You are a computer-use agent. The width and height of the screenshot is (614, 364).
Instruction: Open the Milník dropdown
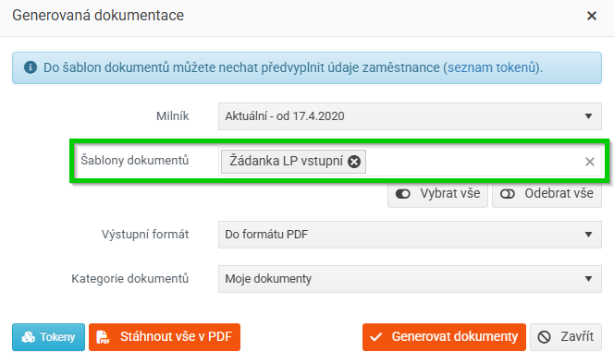[x=410, y=116]
